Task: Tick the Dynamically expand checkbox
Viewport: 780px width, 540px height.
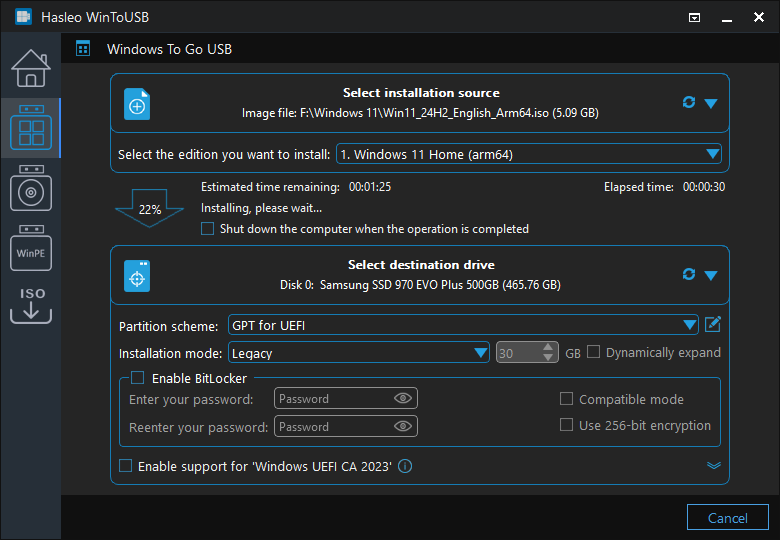Action: 593,352
